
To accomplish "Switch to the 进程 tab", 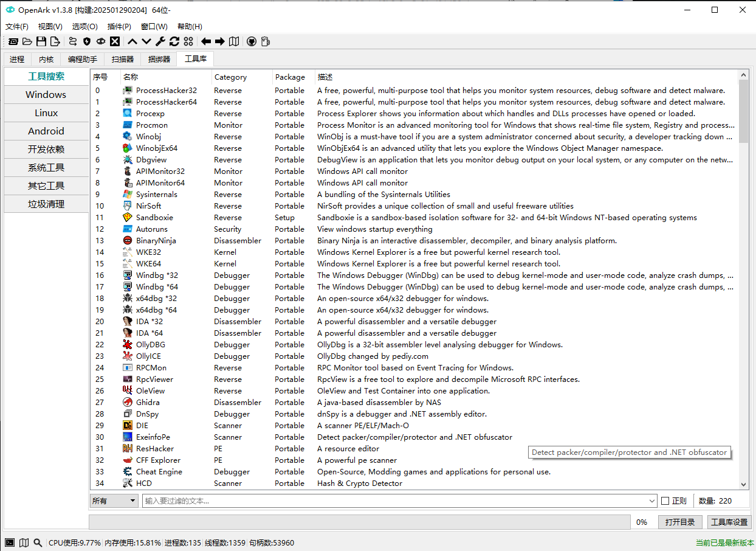I will [17, 59].
